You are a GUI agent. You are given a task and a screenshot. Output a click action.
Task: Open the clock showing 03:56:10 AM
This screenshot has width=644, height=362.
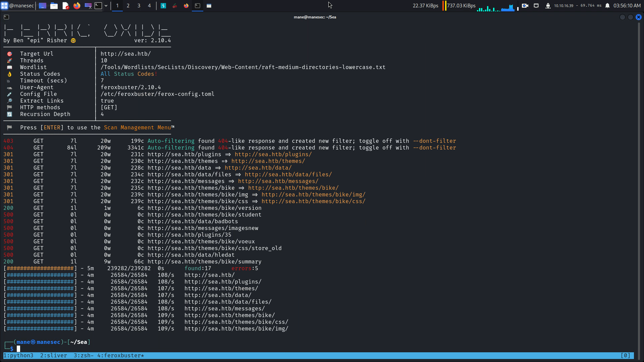(627, 6)
